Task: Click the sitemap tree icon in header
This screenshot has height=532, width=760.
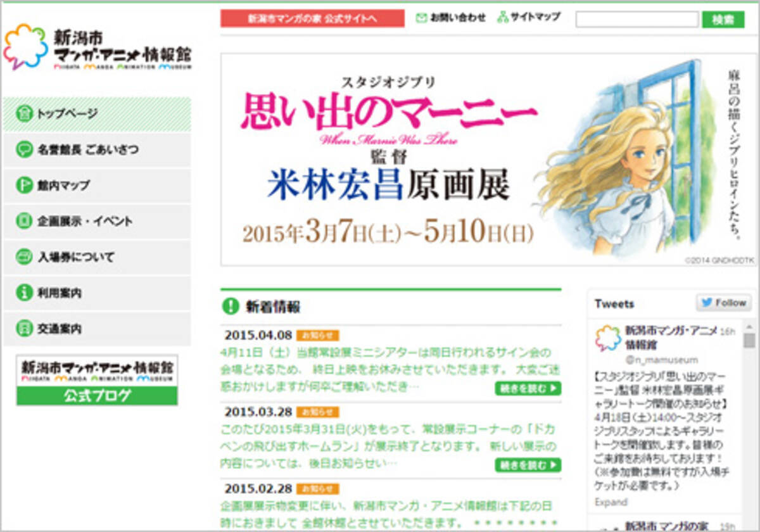Action: [x=503, y=17]
